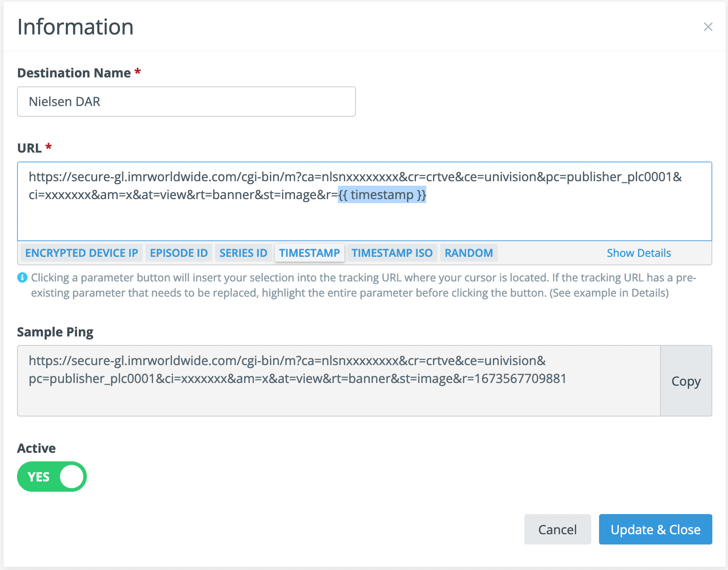Insert the EPISODE ID parameter
Image resolution: width=728 pixels, height=570 pixels.
point(179,253)
